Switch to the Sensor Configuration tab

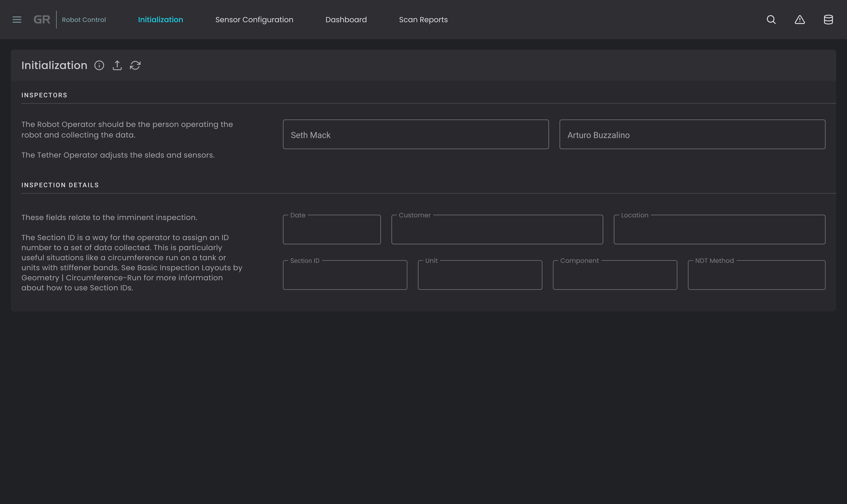254,20
